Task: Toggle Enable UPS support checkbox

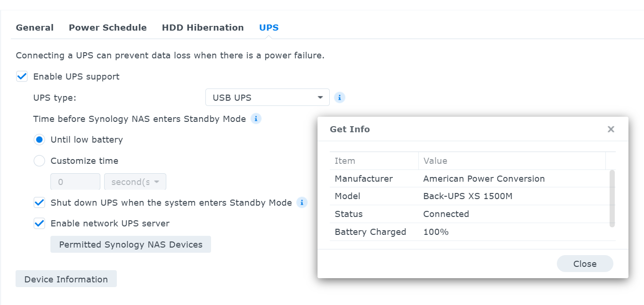Action: 22,76
